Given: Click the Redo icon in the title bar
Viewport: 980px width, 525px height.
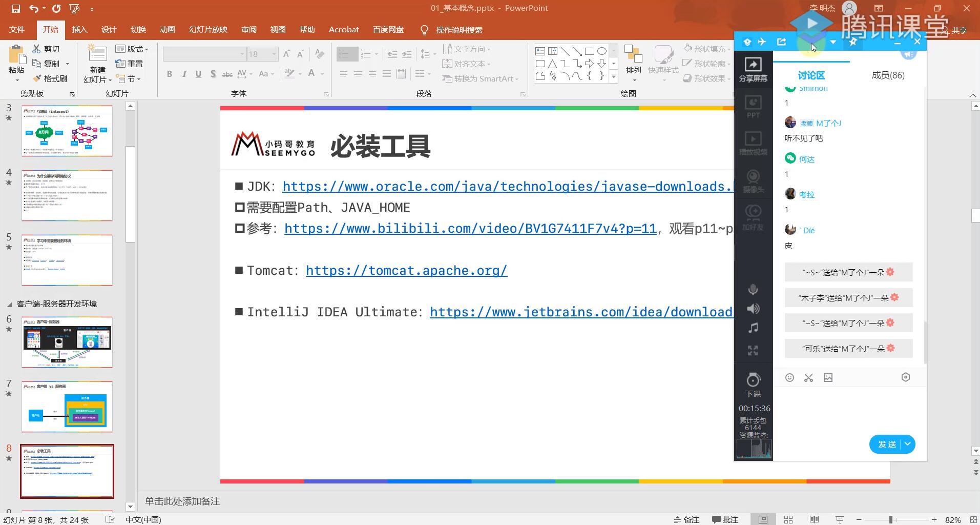Looking at the screenshot, I should point(56,9).
